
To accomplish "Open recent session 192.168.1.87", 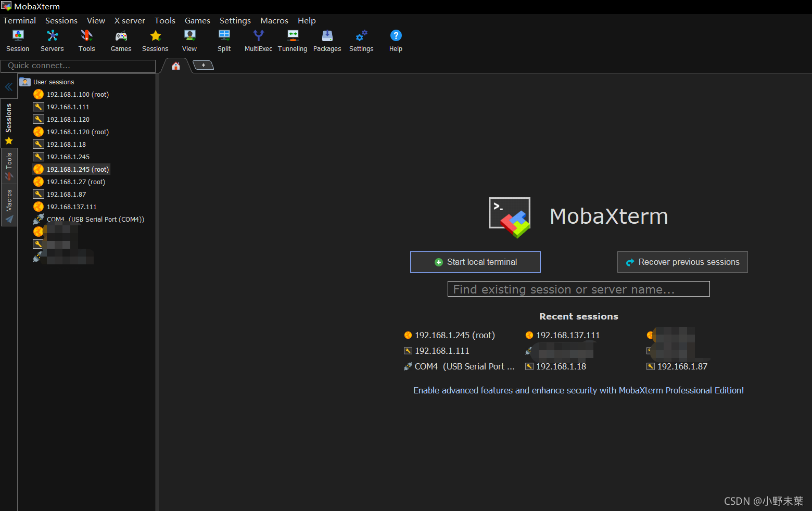I will pos(677,366).
